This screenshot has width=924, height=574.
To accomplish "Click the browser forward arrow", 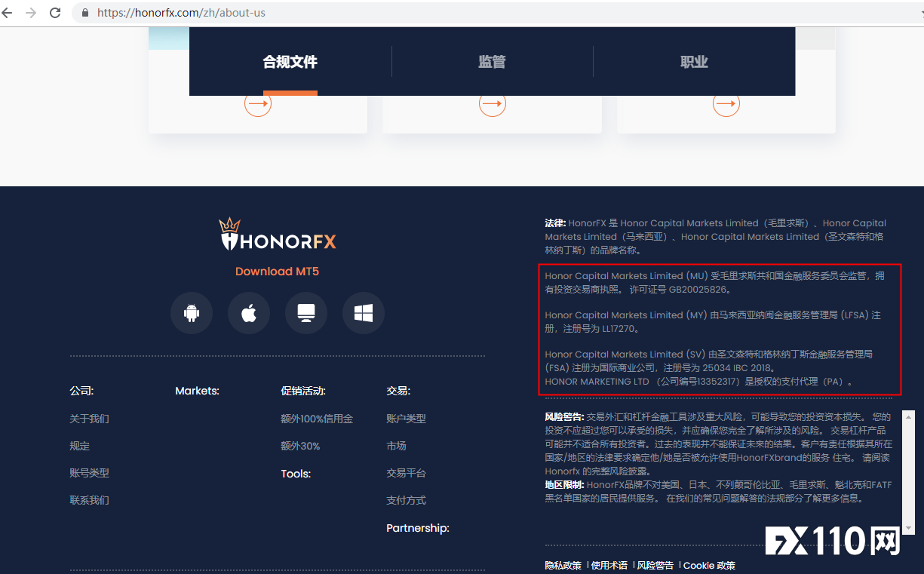I will coord(31,13).
